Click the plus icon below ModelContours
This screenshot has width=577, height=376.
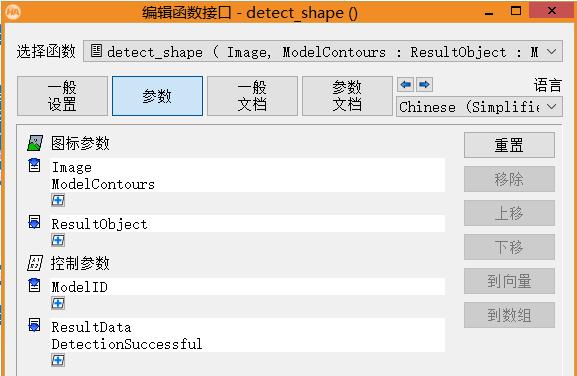tap(58, 200)
